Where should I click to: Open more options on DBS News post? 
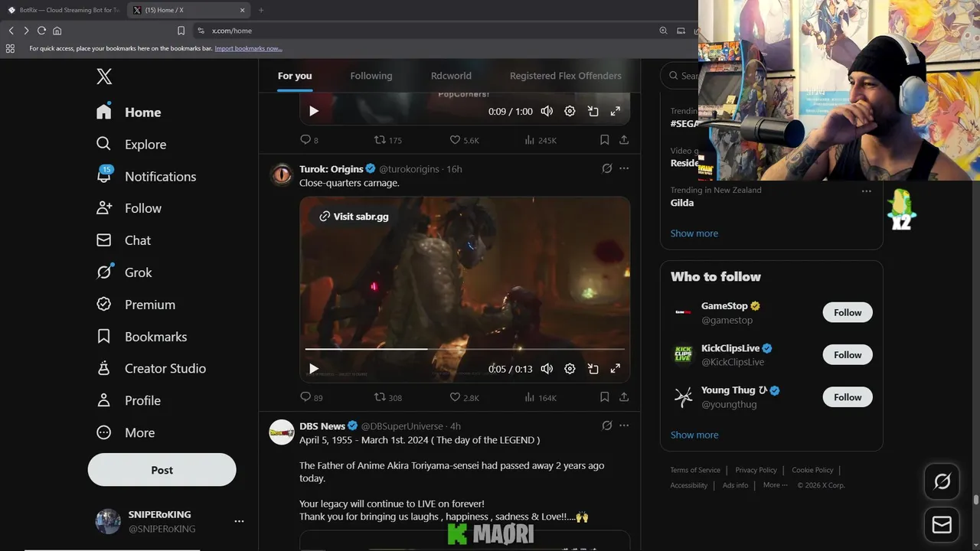coord(624,425)
